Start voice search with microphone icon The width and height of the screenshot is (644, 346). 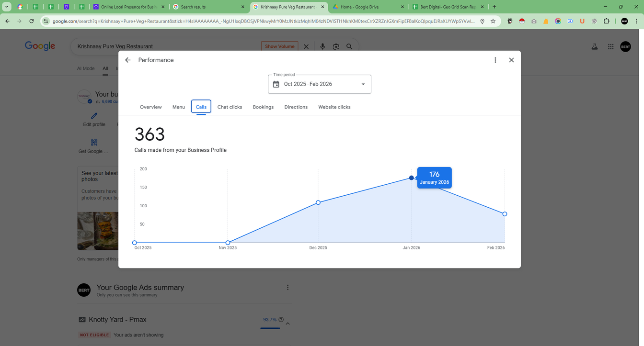[x=322, y=46]
